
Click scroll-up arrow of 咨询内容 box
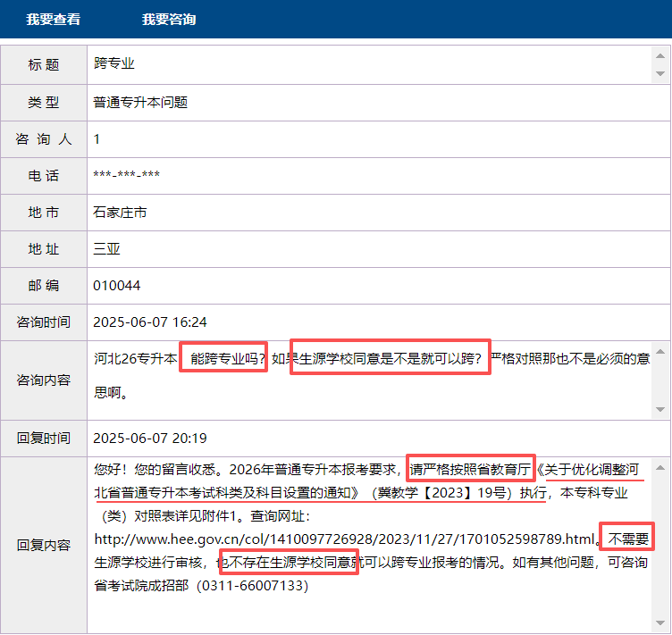(x=659, y=351)
